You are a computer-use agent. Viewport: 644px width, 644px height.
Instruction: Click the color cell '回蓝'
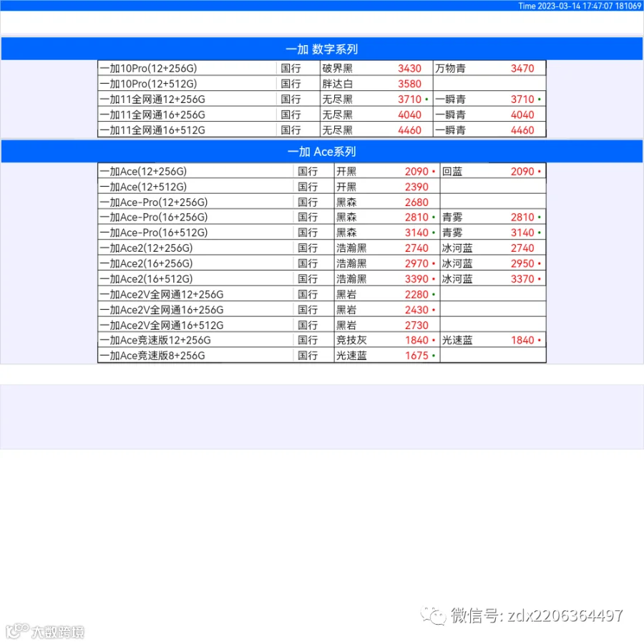click(452, 171)
